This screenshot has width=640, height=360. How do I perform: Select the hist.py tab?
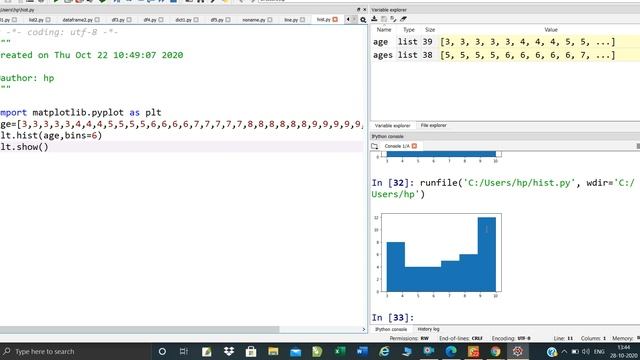323,19
